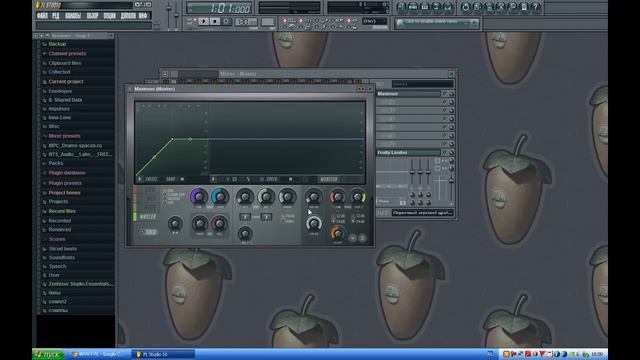Open the Sliced beats folder in the browser
The width and height of the screenshot is (640, 360).
(62, 249)
